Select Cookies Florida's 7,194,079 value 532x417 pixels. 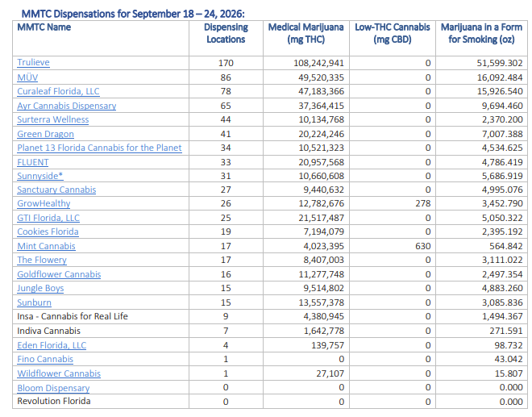[x=323, y=231]
